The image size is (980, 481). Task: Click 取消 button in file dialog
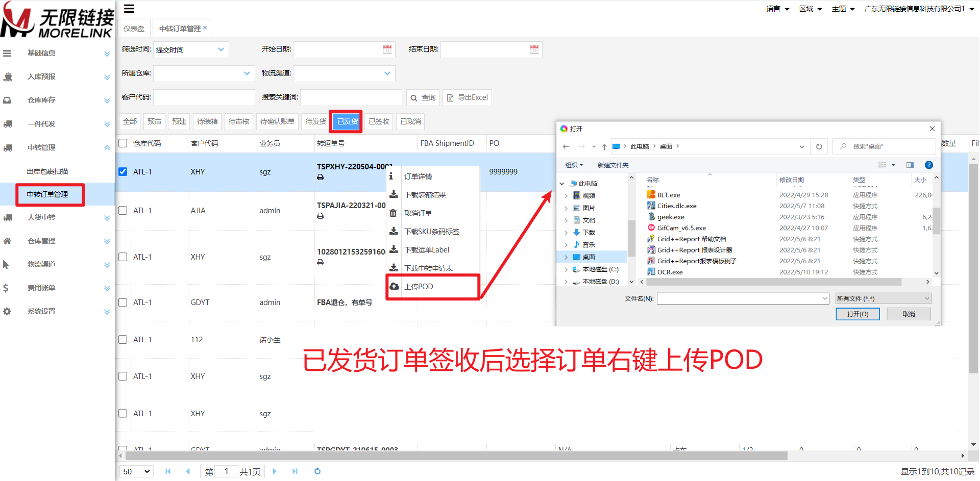coord(909,314)
